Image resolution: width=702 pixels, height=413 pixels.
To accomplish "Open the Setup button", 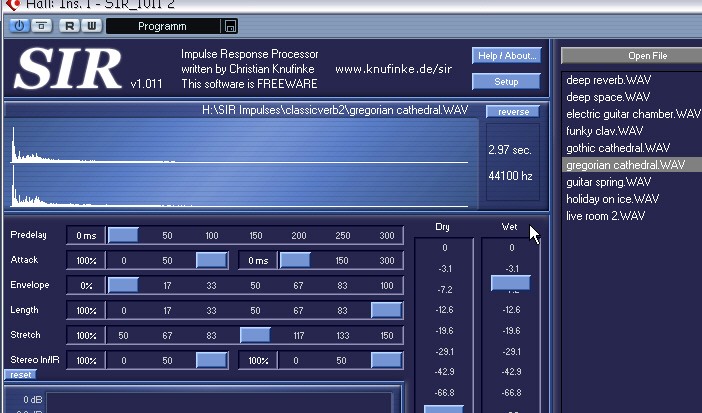I will 506,82.
